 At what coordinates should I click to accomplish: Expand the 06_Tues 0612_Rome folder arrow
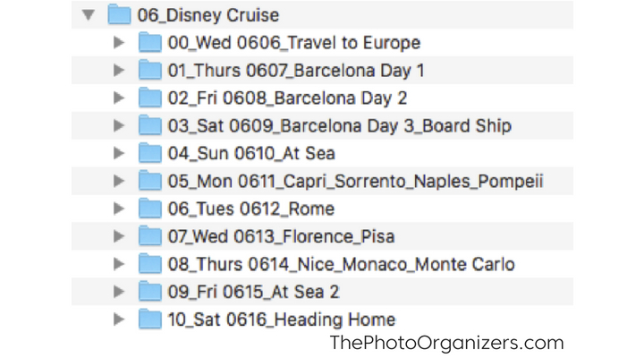119,209
